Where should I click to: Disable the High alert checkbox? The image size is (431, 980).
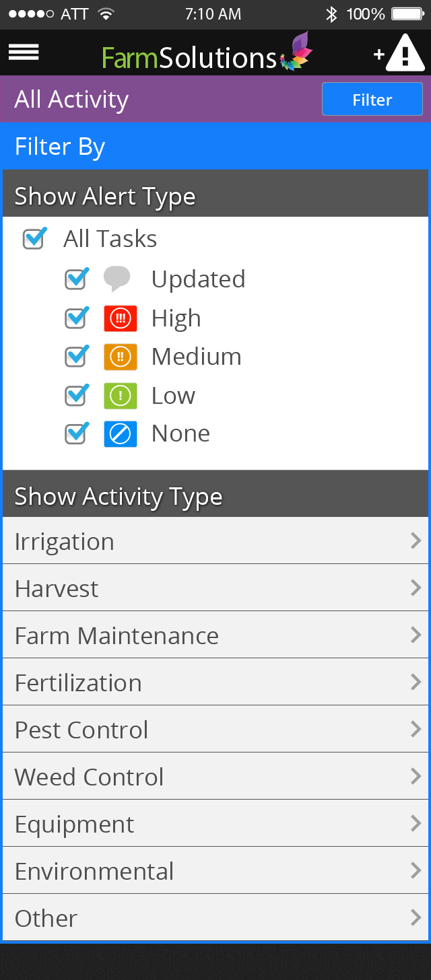[x=75, y=318]
